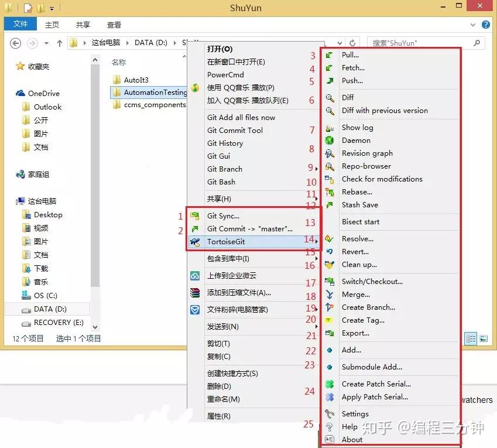Click the magnifier icon beside Diff
This screenshot has width=497, height=448.
coord(330,98)
